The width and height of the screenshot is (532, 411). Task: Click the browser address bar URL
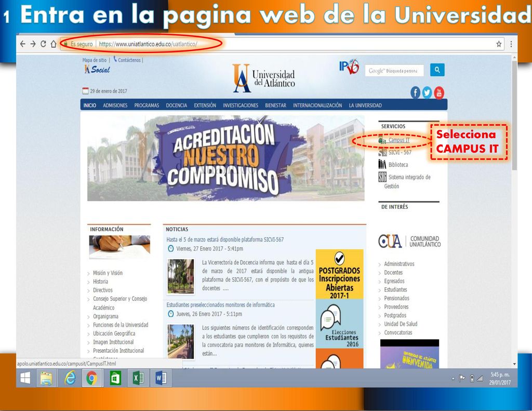click(148, 44)
